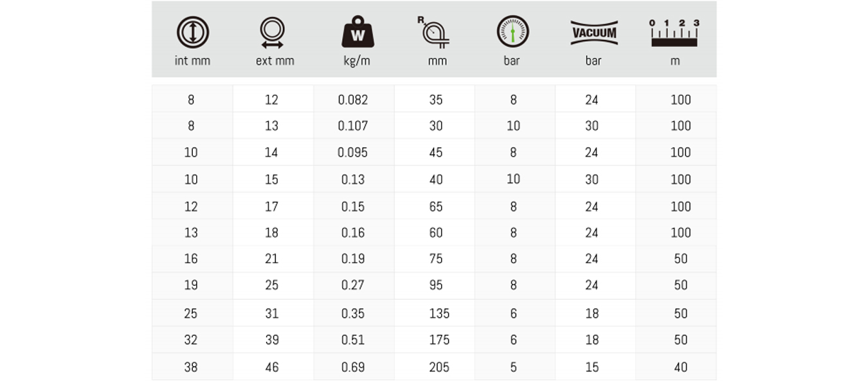Select the 46 external diameter cell
The width and height of the screenshot is (868, 383).
(x=273, y=367)
